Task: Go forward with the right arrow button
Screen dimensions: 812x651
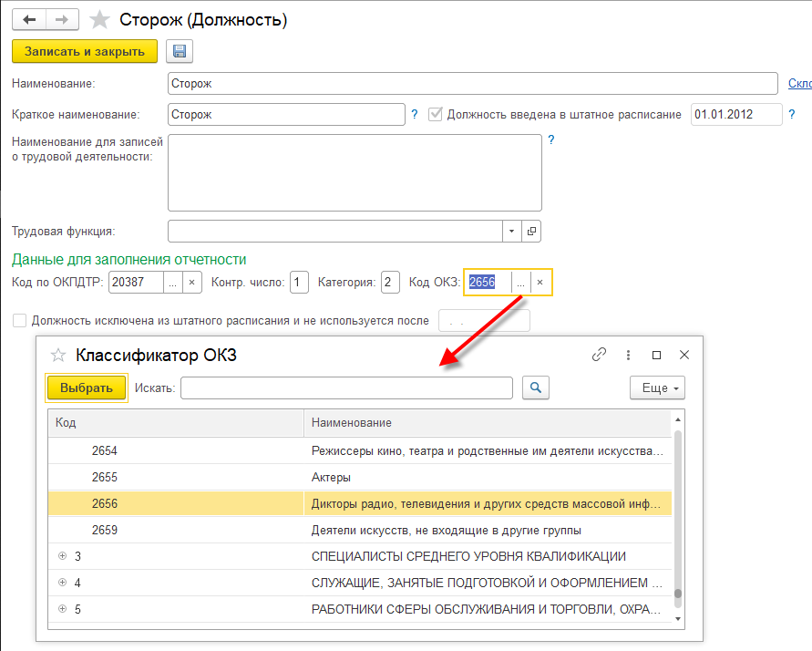Action: coord(62,20)
